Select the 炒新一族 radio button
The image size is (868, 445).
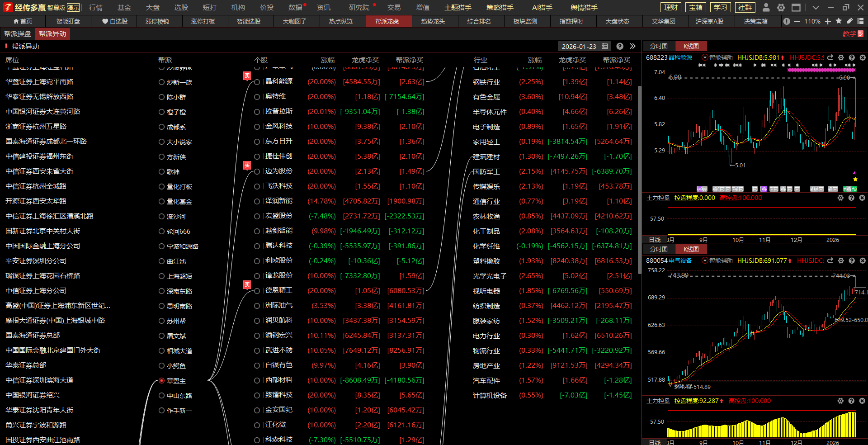pos(161,82)
